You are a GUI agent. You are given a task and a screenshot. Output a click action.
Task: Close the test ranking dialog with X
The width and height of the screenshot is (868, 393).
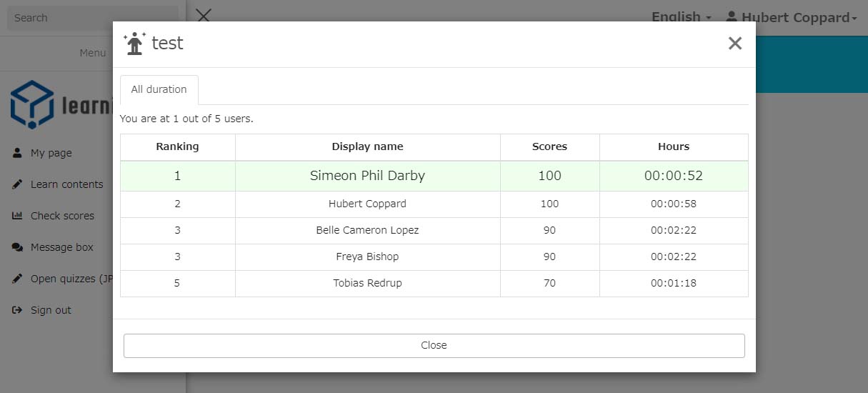point(734,44)
